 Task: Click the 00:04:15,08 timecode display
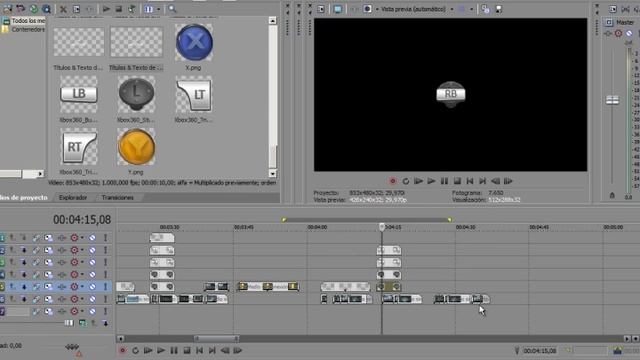click(82, 220)
